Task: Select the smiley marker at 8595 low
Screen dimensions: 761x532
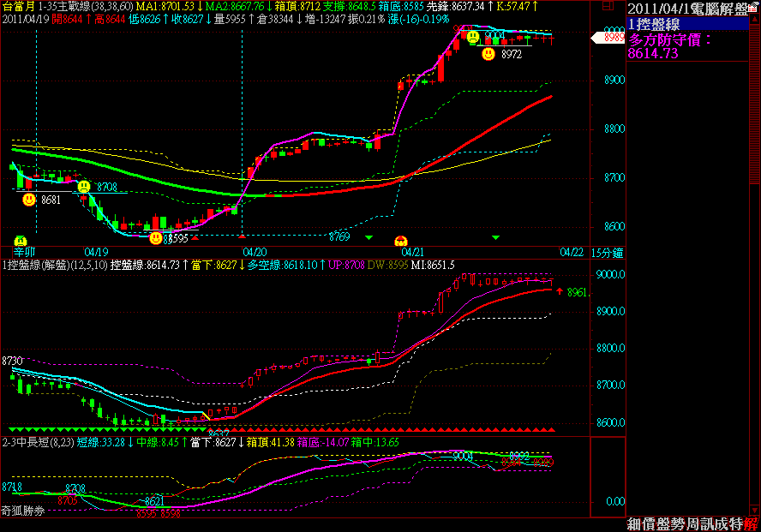Action: (x=155, y=238)
